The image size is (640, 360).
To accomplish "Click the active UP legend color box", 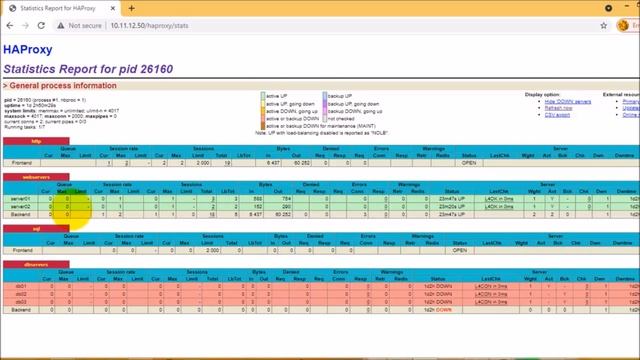I will point(263,96).
